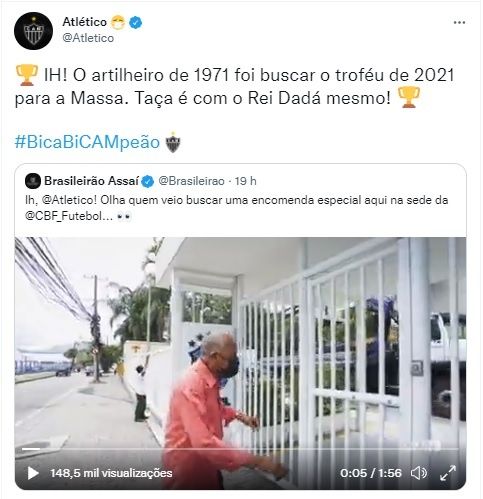The width and height of the screenshot is (483, 499).
Task: Click the Atlético display name
Action: coord(85,22)
